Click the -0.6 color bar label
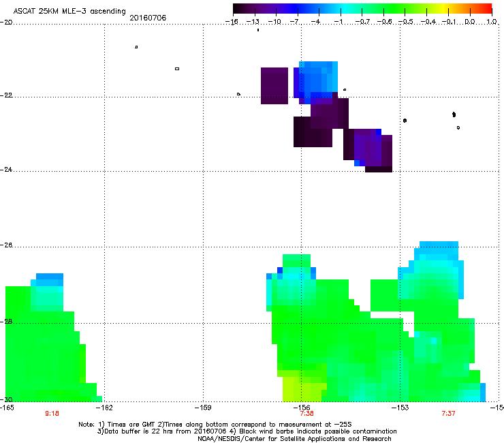Screen dimensions: 504x443 384,22
